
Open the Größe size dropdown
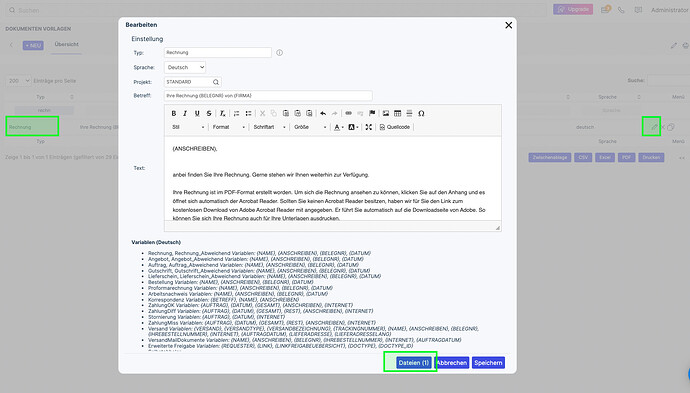310,127
